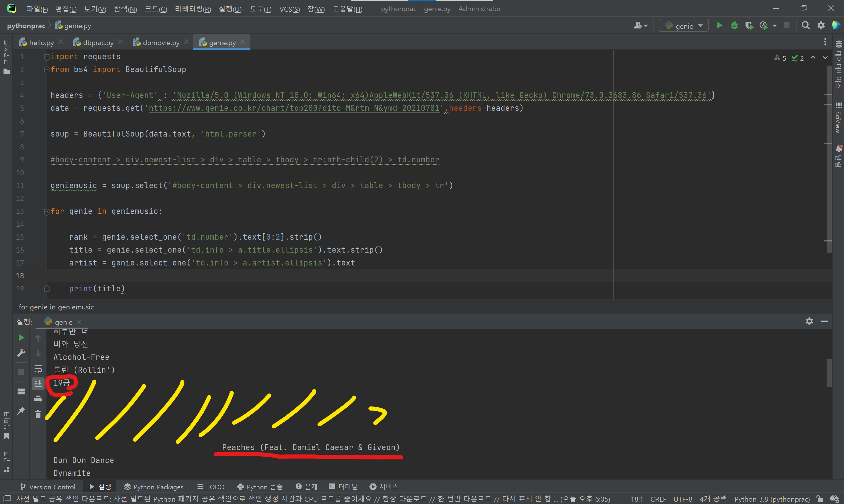
Task: Open the notifications (알림) panel
Action: [838, 156]
